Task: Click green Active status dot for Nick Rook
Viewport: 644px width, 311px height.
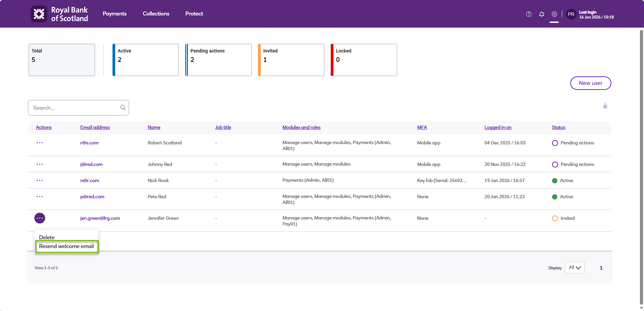Action: click(555, 181)
